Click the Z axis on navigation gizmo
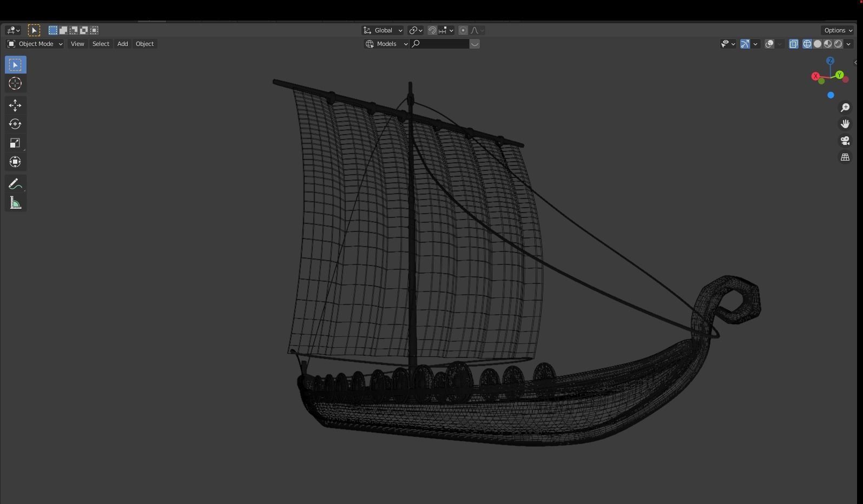Image resolution: width=863 pixels, height=504 pixels. (830, 61)
